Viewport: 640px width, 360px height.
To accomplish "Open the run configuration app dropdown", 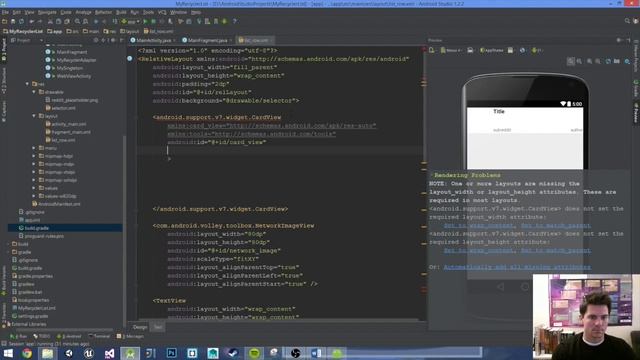I will tap(130, 21).
